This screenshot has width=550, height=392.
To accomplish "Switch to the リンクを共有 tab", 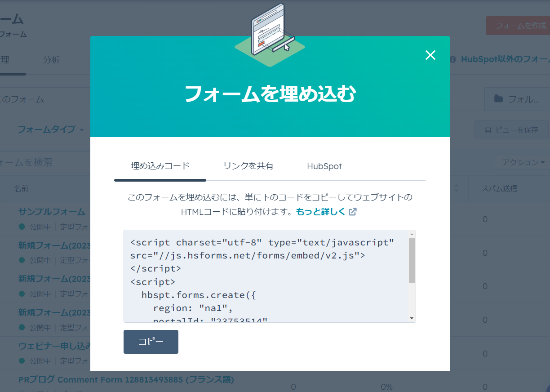I will click(248, 166).
